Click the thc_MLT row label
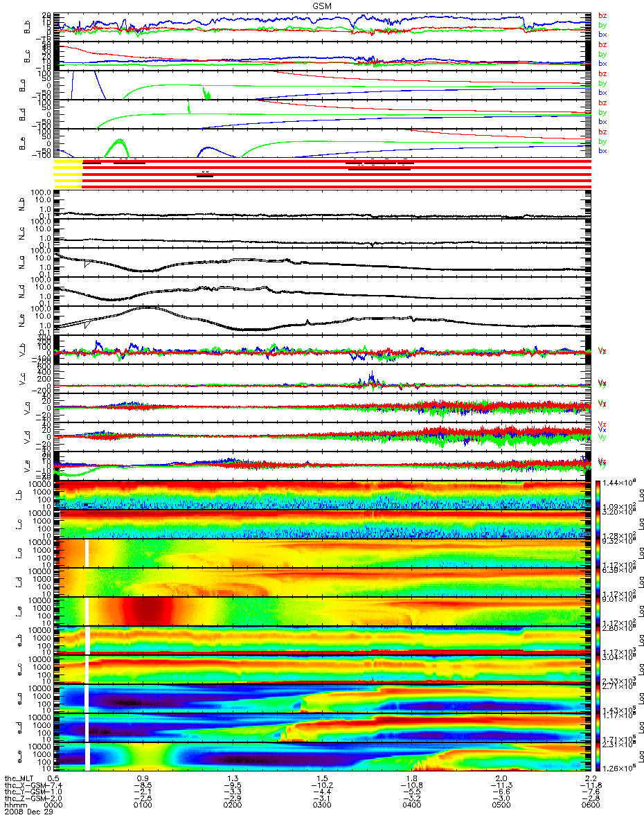Image resolution: width=644 pixels, height=831 pixels. point(19,779)
